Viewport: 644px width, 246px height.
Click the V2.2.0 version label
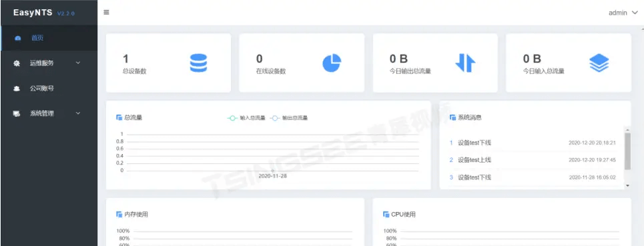click(65, 13)
